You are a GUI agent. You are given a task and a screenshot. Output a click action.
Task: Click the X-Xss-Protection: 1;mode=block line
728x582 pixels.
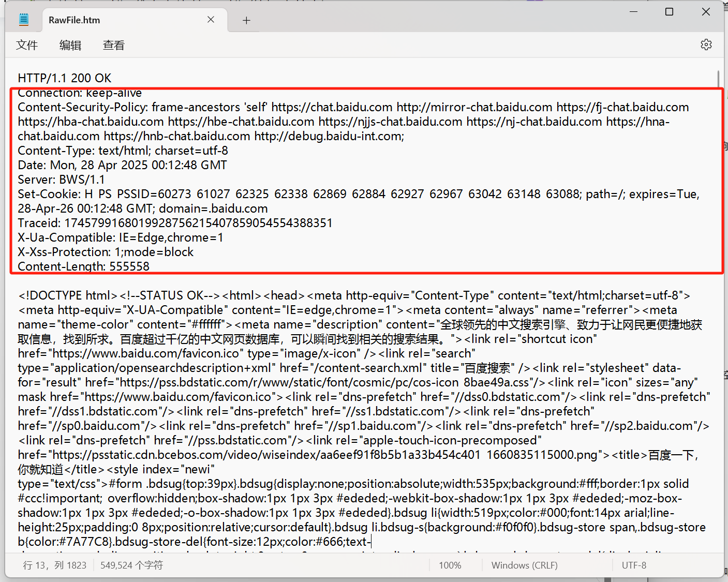106,252
